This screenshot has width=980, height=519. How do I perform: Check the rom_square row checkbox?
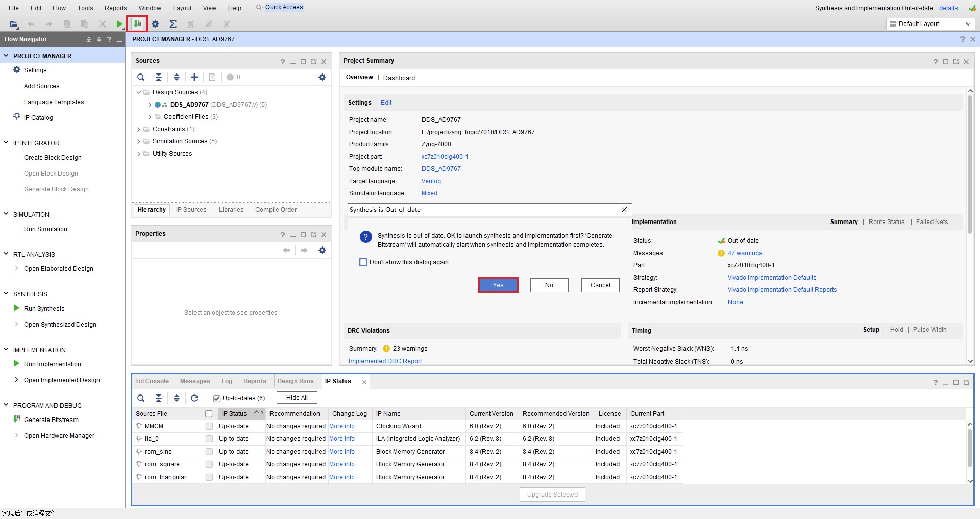209,464
